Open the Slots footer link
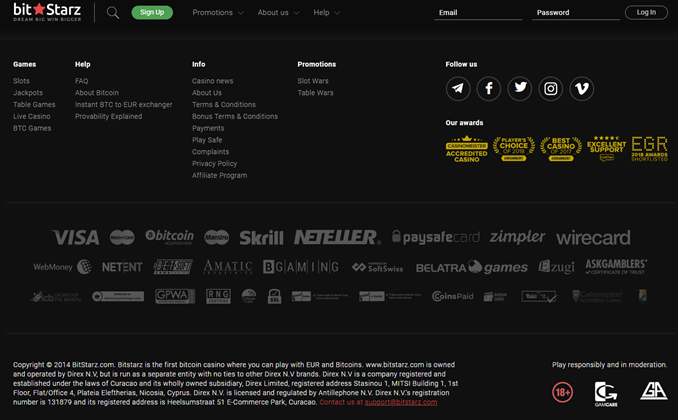Screen dimensions: 678x420 coord(21,81)
